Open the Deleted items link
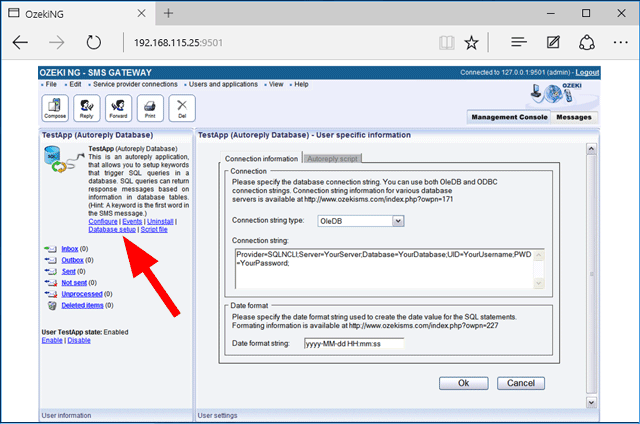Screen dimensions: 640x424 pos(82,306)
